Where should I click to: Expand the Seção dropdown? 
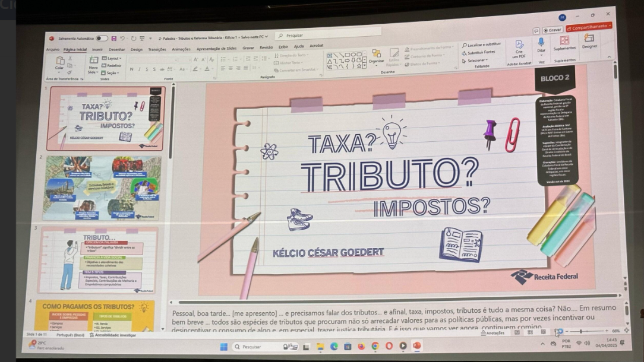point(111,72)
